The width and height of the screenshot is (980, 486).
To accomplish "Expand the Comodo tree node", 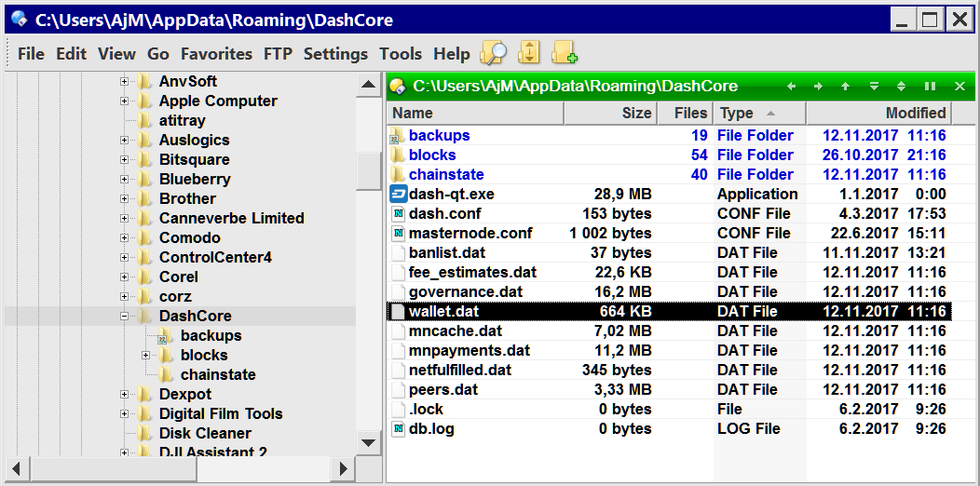I will [x=125, y=238].
